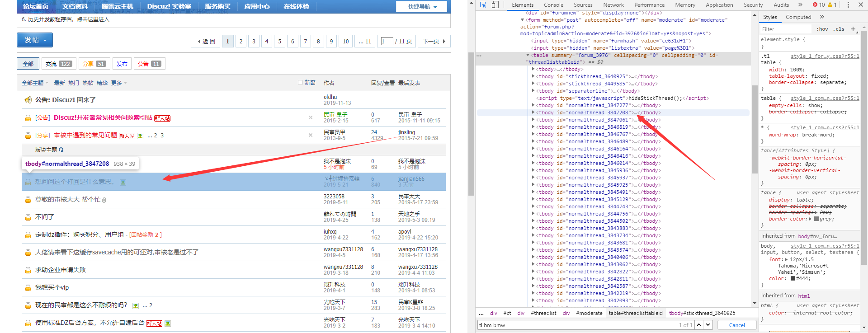Focus the styles Filter input

[787, 29]
